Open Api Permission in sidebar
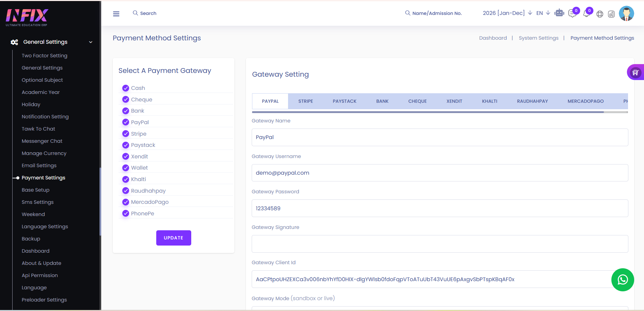 tap(40, 275)
